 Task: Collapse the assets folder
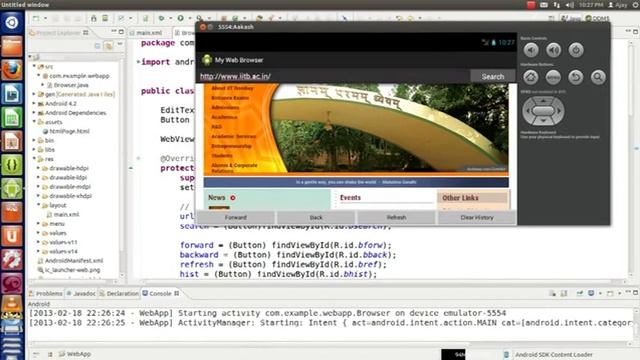pos(34,122)
